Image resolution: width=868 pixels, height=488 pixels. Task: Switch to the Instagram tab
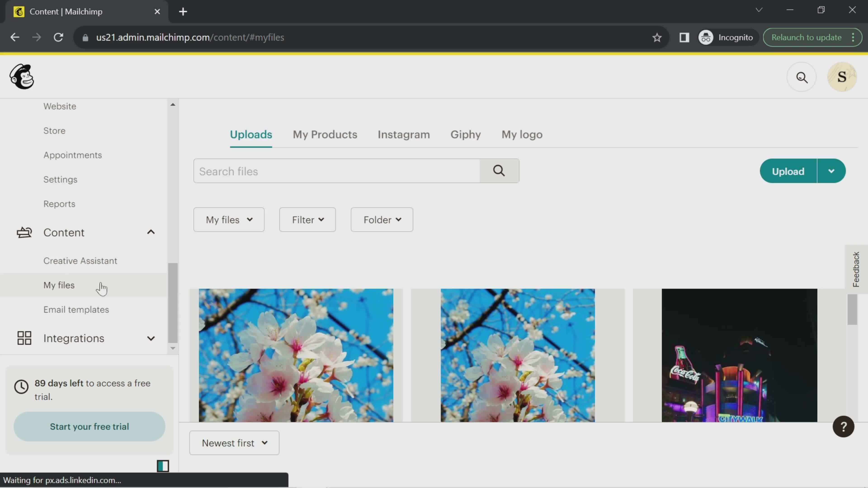coord(403,134)
